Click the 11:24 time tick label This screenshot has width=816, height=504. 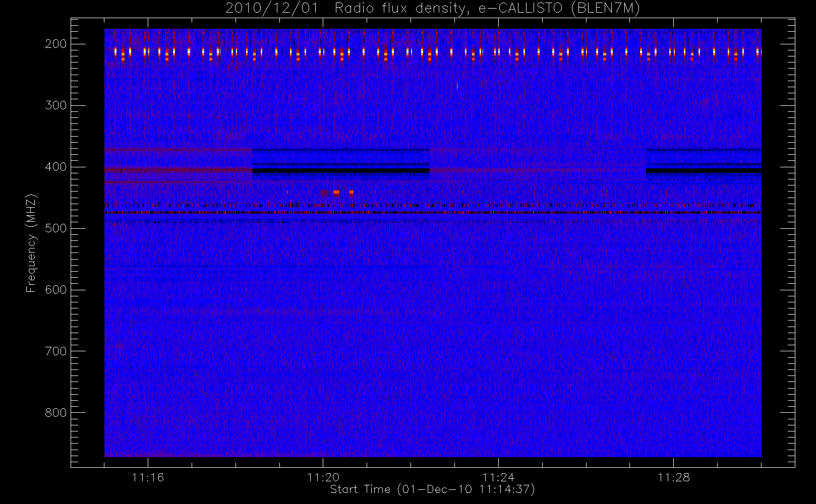498,477
